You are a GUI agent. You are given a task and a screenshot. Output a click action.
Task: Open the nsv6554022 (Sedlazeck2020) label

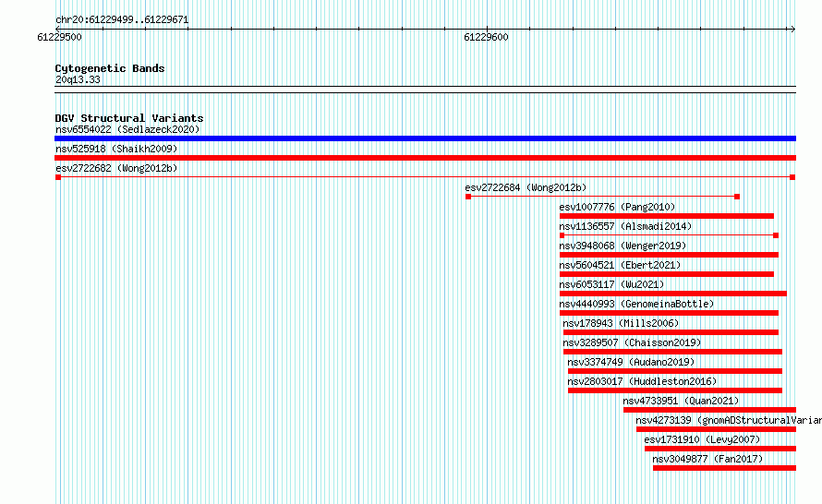127,129
